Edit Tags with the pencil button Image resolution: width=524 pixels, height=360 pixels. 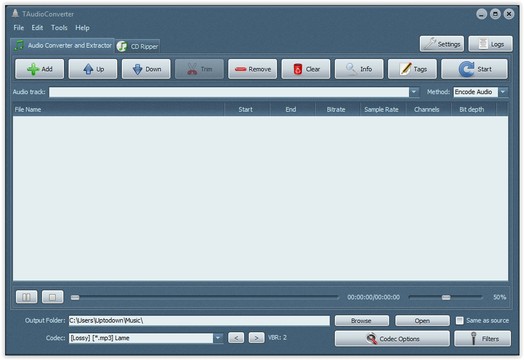[412, 69]
